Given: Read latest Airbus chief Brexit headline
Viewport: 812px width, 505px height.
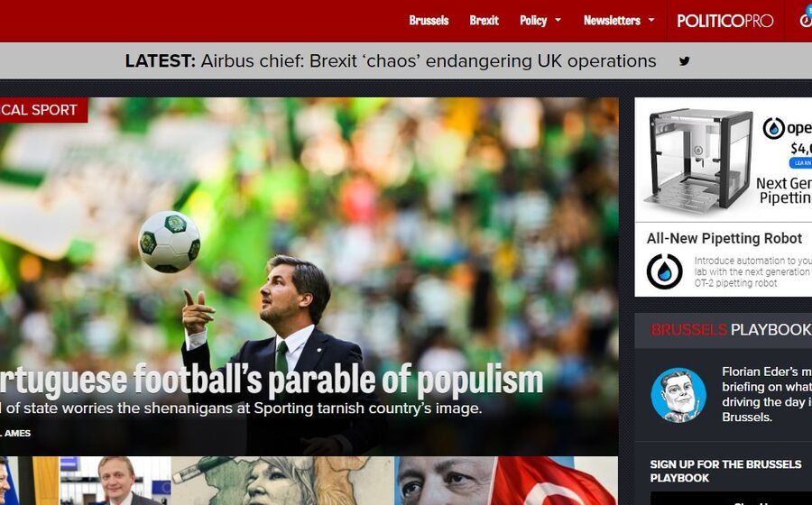Looking at the screenshot, I should [428, 61].
